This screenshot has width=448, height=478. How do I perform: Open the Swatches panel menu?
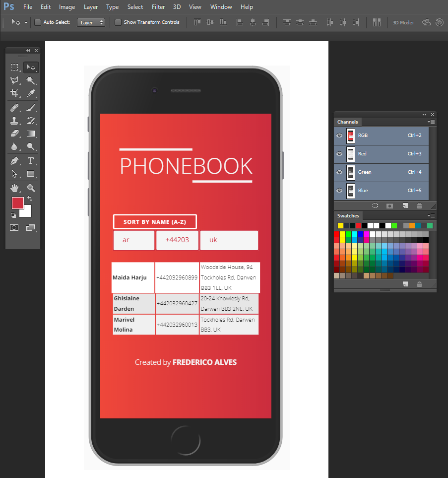point(431,215)
